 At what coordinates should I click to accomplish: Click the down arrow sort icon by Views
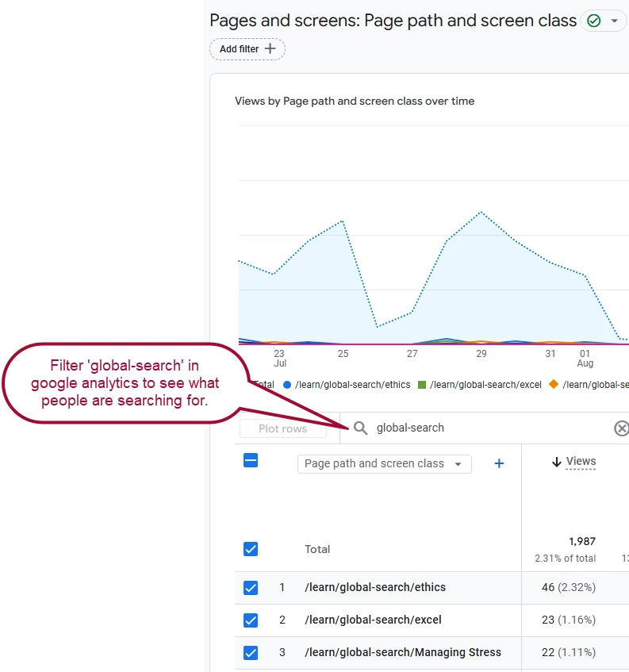click(x=557, y=462)
